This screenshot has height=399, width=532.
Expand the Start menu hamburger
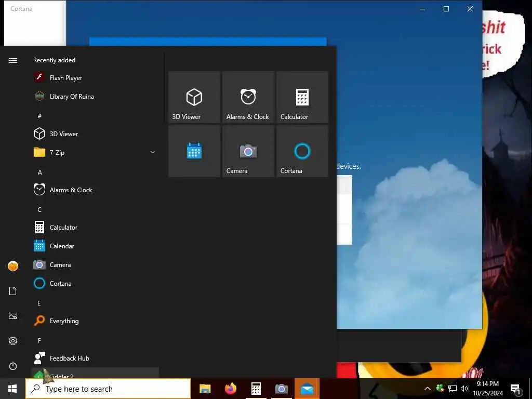(13, 60)
